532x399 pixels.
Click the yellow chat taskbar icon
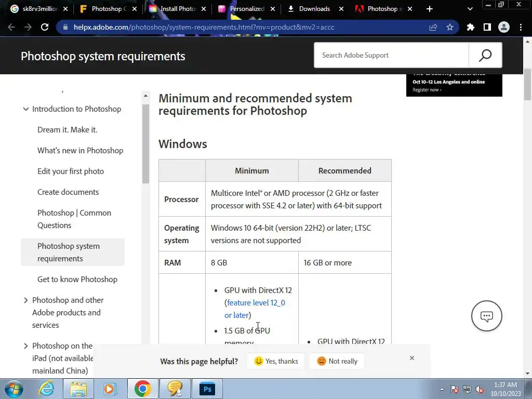coord(175,389)
